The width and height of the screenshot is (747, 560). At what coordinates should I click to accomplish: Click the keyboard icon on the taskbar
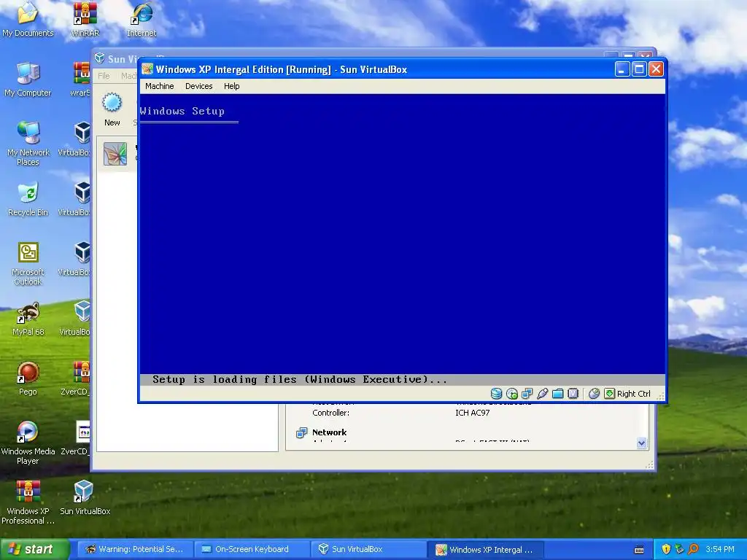tap(639, 550)
